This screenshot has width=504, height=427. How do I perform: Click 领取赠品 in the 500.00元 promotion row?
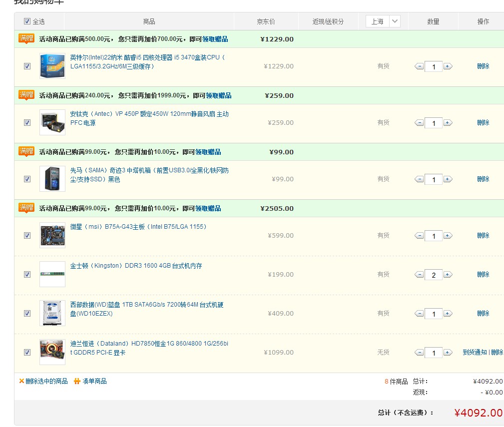coord(215,39)
